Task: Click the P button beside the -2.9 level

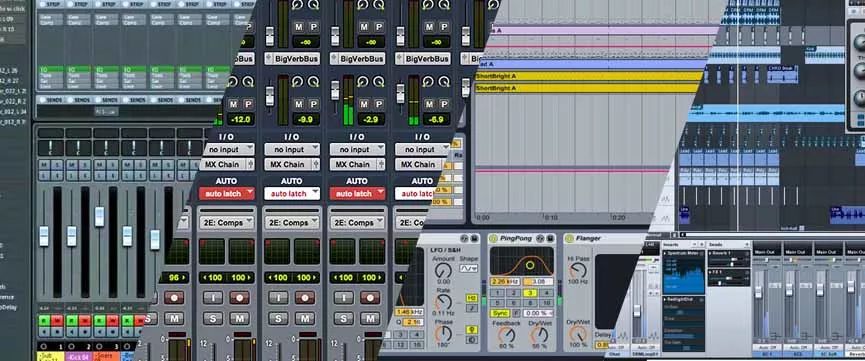Action: tap(379, 104)
